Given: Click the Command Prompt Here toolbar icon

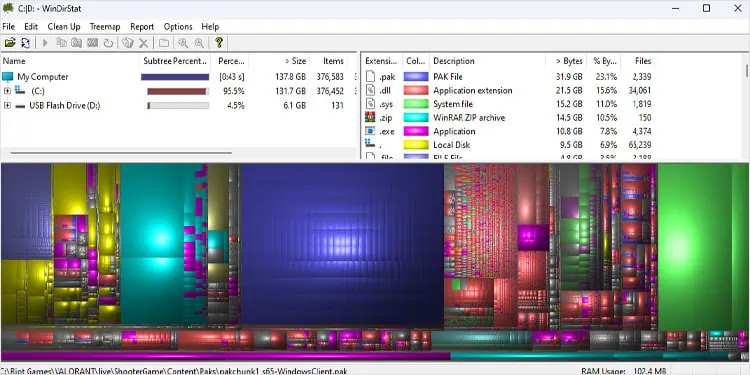Looking at the screenshot, I should tap(92, 43).
